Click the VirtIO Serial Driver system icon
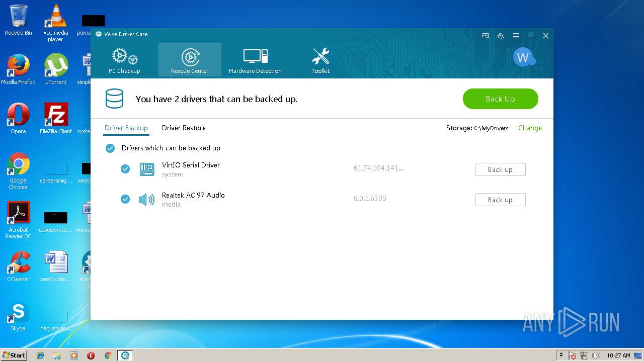 [x=147, y=169]
